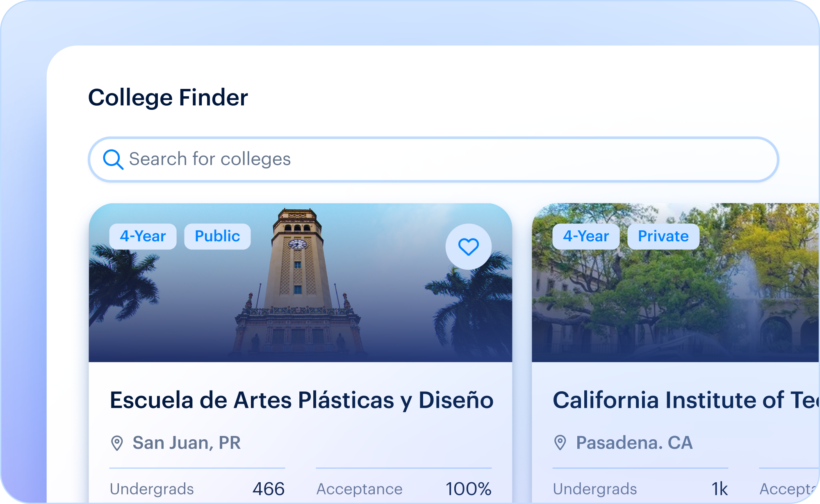Open Escuela de Artes Plásticas y Diseño title

[302, 400]
